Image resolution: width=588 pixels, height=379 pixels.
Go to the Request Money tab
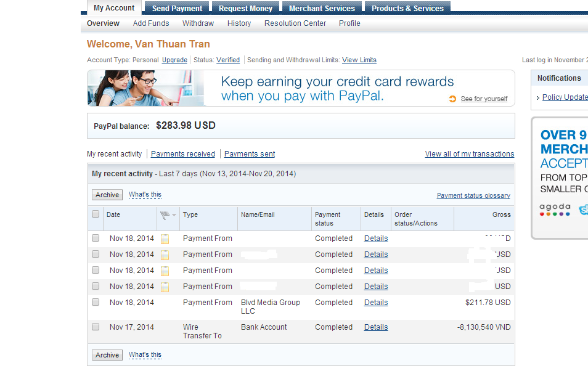click(245, 8)
